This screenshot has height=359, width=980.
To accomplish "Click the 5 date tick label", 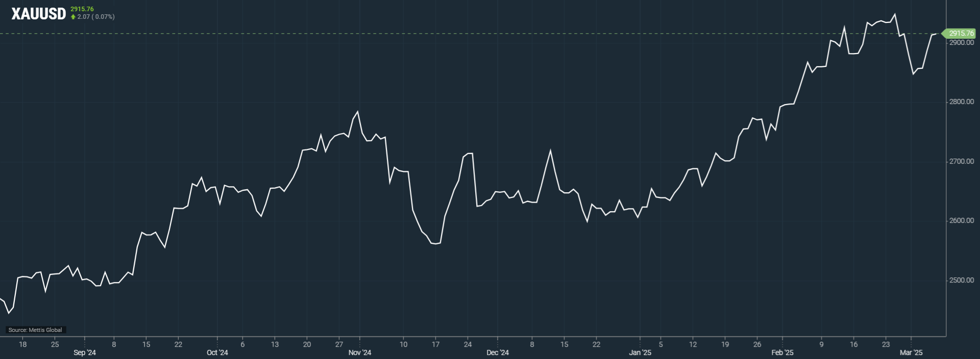I will [x=660, y=344].
